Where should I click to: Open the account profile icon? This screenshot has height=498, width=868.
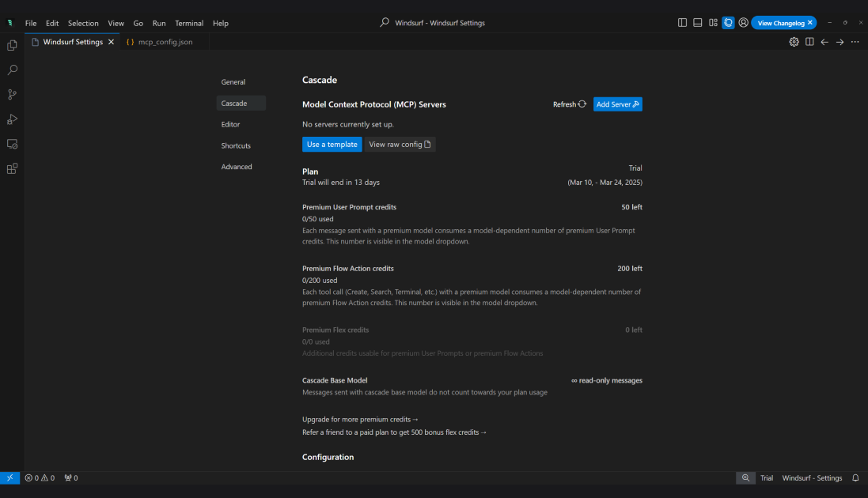click(x=744, y=23)
